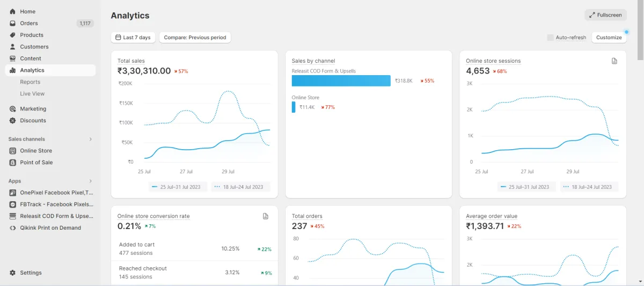The height and width of the screenshot is (286, 644).
Task: Toggle 18 Jul–24 Jul legend in Total sales
Action: pos(239,187)
